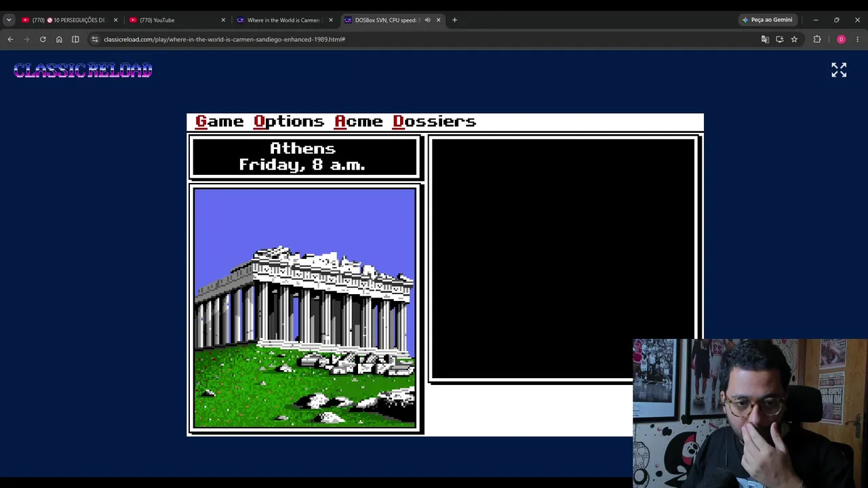Close the 'Where in the World is Carmen' tab
The height and width of the screenshot is (488, 868).
331,20
